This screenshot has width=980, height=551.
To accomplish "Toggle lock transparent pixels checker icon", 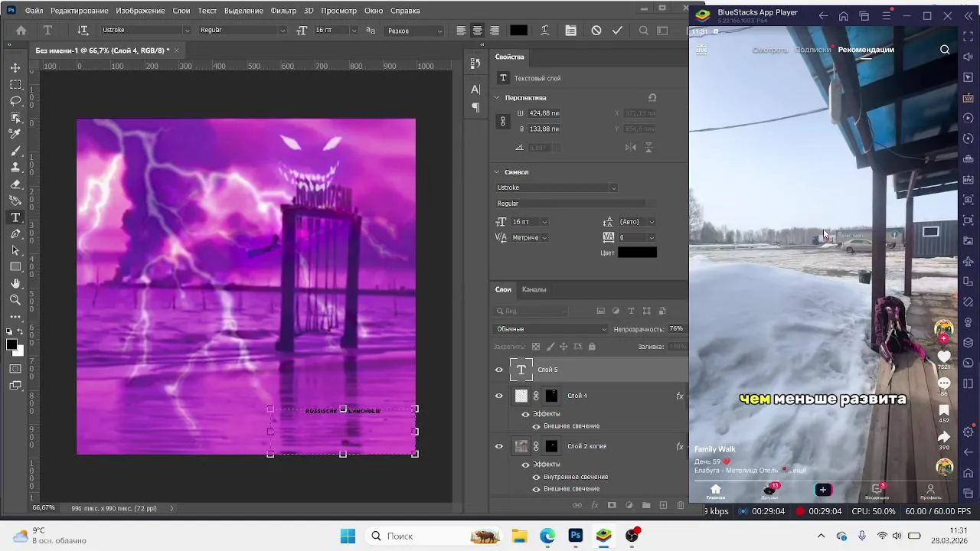I will point(536,347).
